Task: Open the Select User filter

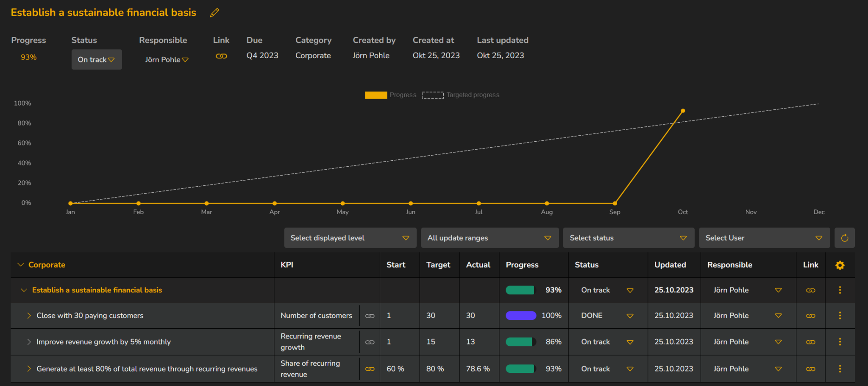Action: [764, 238]
